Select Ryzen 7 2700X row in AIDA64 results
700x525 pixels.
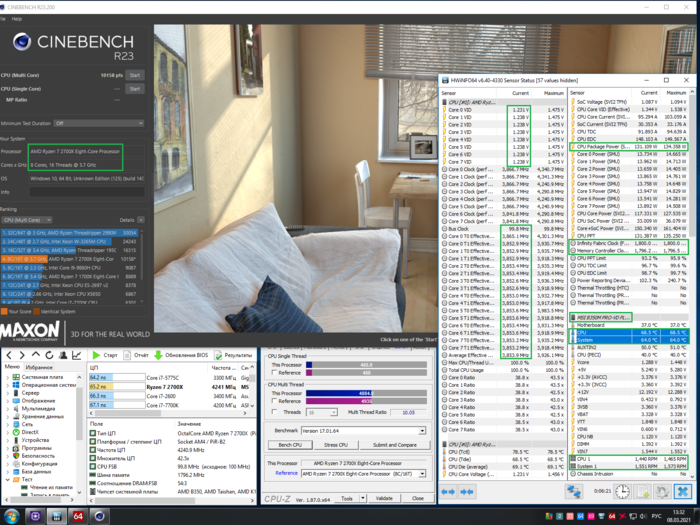pos(171,387)
